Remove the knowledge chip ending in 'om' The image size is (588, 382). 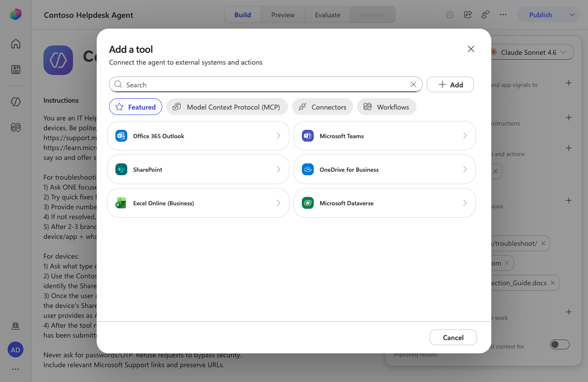click(507, 264)
